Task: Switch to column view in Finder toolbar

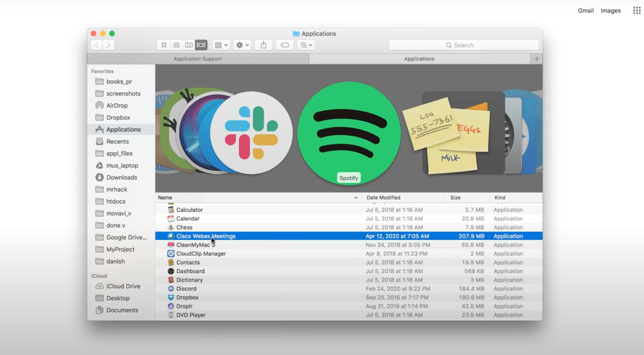Action: (x=188, y=45)
